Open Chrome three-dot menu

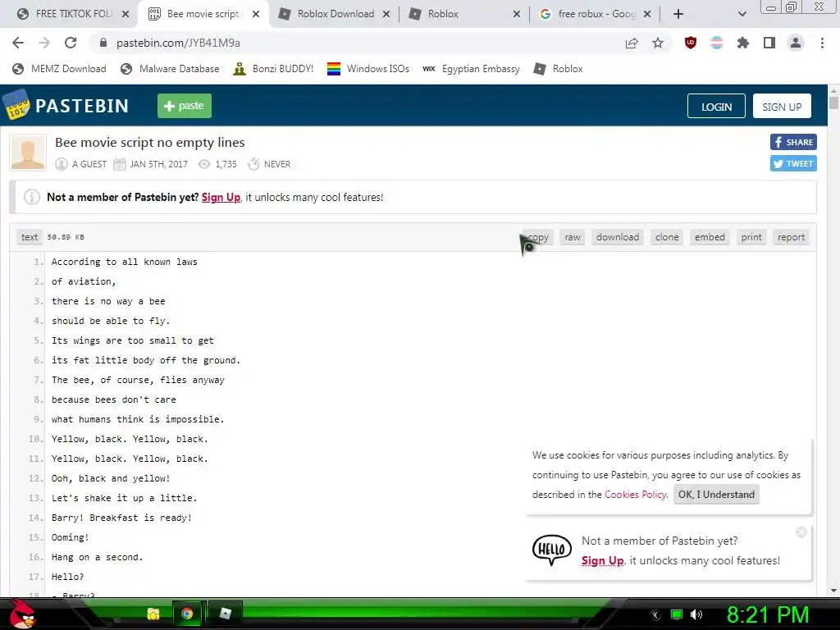tap(822, 43)
